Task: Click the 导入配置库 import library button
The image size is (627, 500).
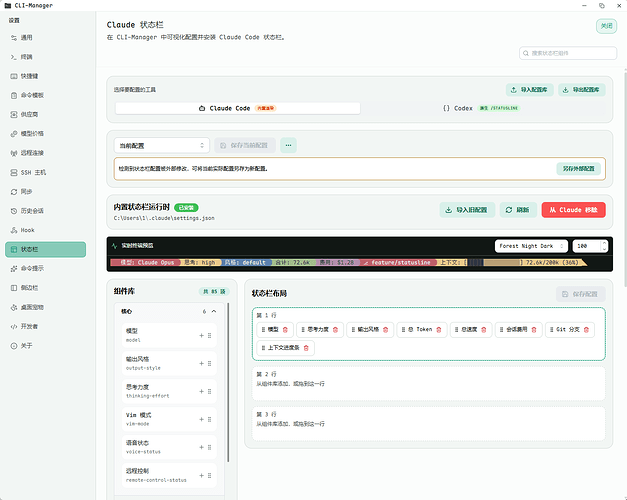Action: 529,90
